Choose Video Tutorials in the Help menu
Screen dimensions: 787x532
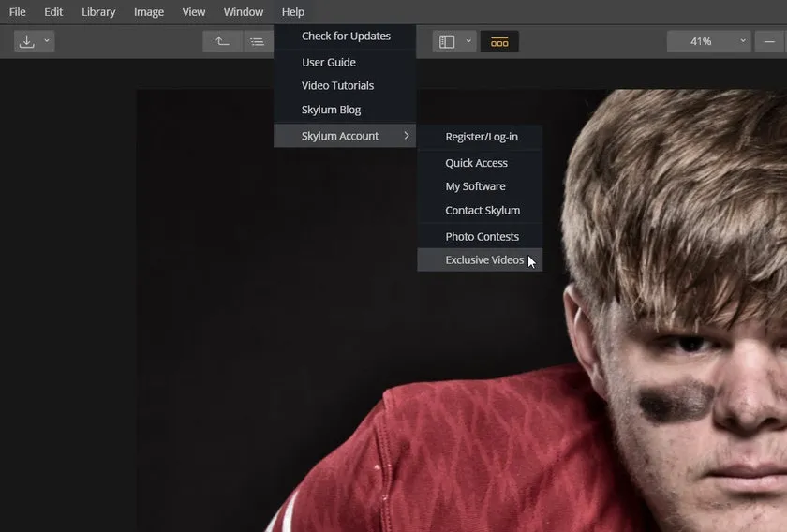[337, 85]
